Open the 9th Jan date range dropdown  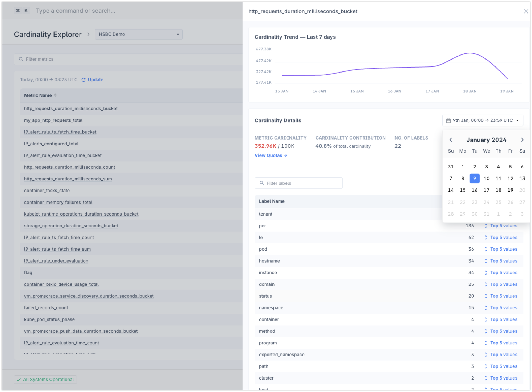coord(483,120)
